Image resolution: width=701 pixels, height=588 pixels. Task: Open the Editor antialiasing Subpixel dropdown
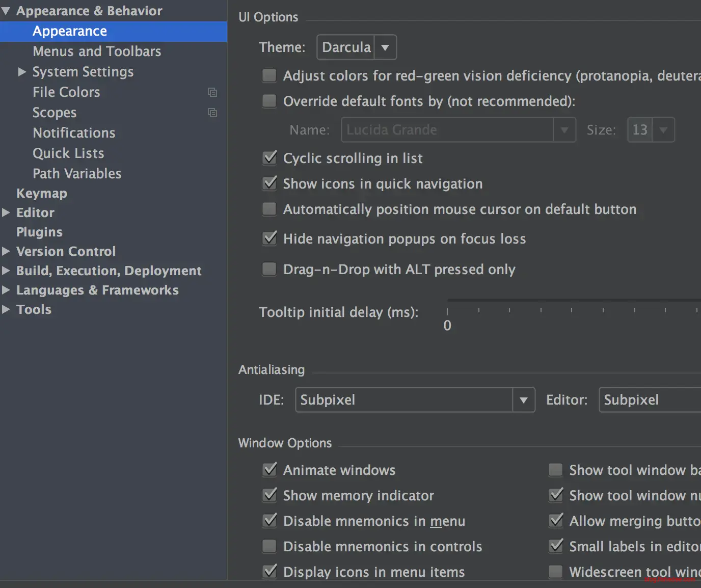(x=650, y=400)
